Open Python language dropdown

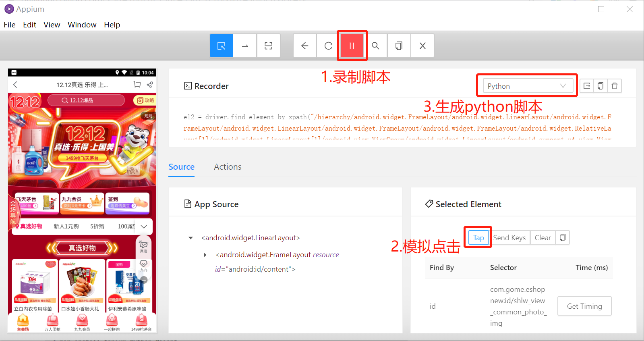point(528,86)
